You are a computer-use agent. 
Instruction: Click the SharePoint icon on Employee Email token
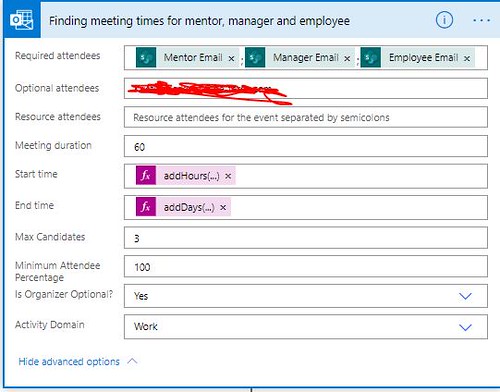[371, 57]
